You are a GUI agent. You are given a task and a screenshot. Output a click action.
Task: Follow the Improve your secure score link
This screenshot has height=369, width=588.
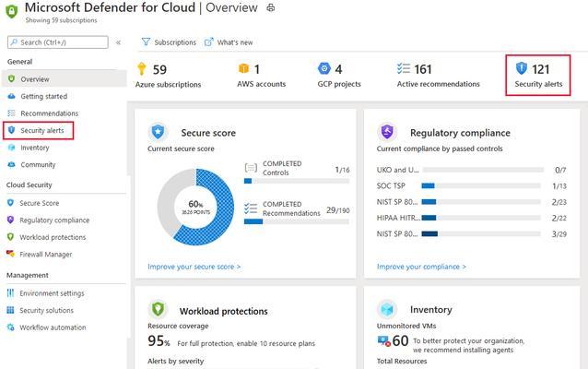point(194,267)
